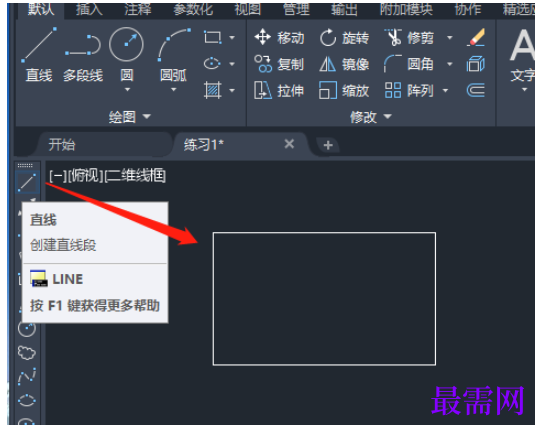The image size is (543, 432).
Task: Click the ellipse draw icon
Action: pos(212,64)
